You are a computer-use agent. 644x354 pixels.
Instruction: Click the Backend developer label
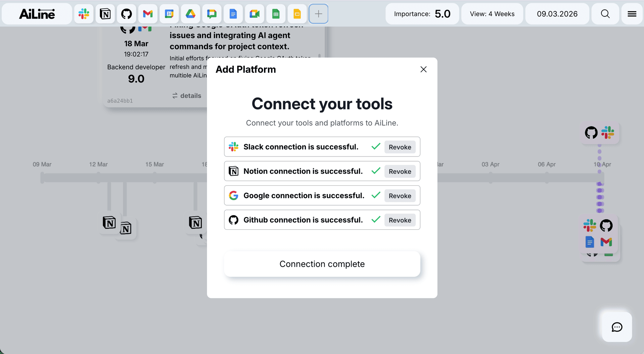point(136,67)
